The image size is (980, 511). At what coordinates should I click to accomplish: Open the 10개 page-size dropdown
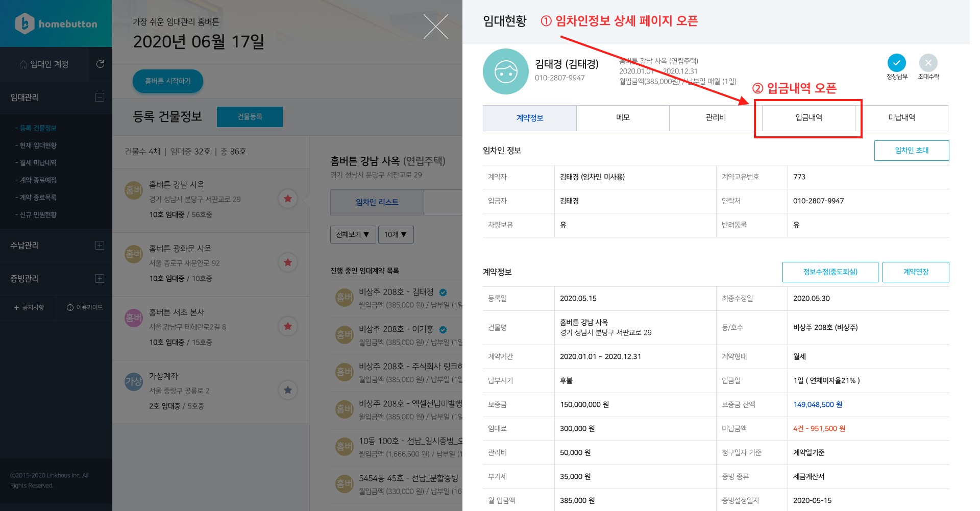[x=396, y=234]
